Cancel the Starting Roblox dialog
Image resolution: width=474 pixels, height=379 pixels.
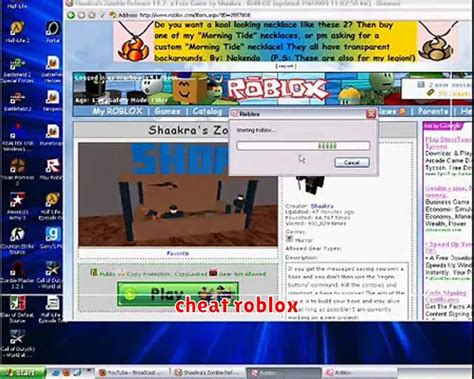(352, 162)
